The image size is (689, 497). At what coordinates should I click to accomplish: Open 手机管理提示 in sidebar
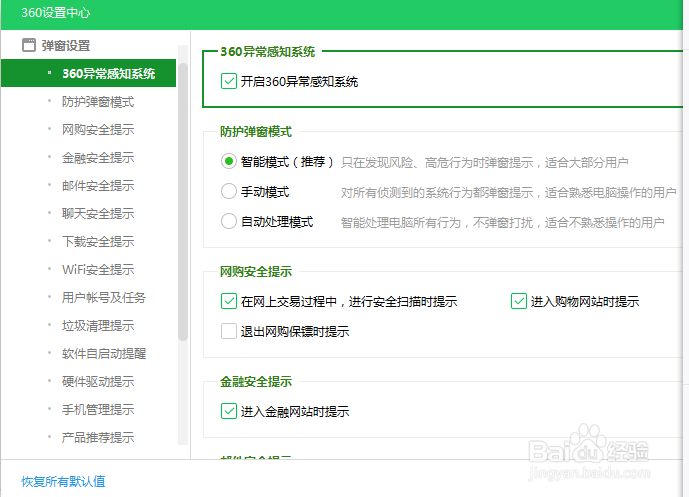click(x=98, y=410)
